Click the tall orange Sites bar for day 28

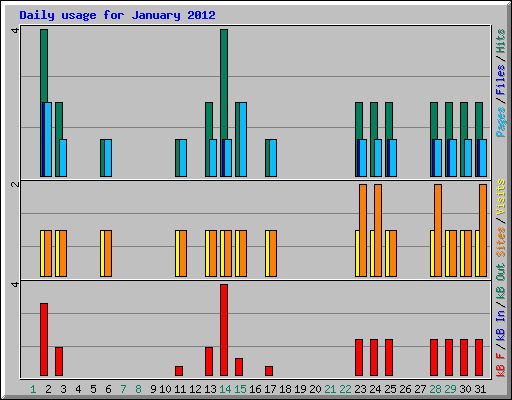tap(438, 230)
